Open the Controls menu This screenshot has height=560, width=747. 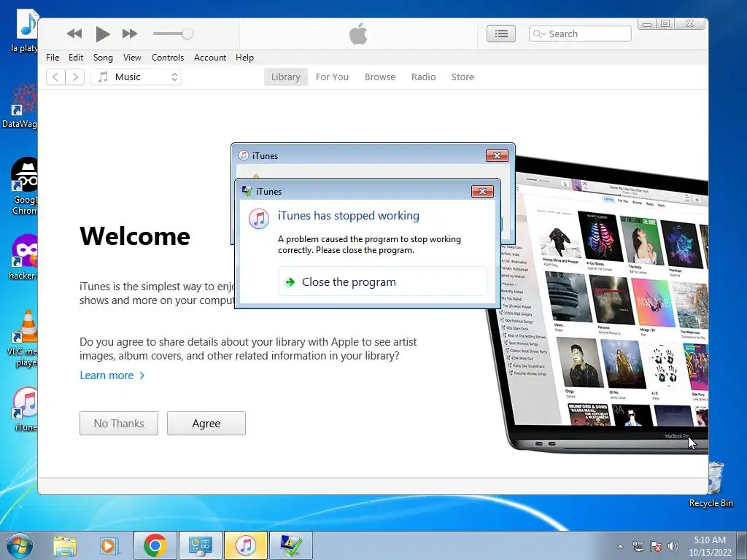[x=167, y=58]
